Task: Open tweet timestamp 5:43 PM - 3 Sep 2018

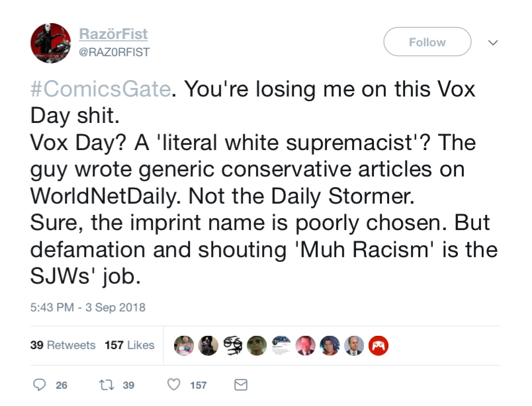Action: pos(87,307)
